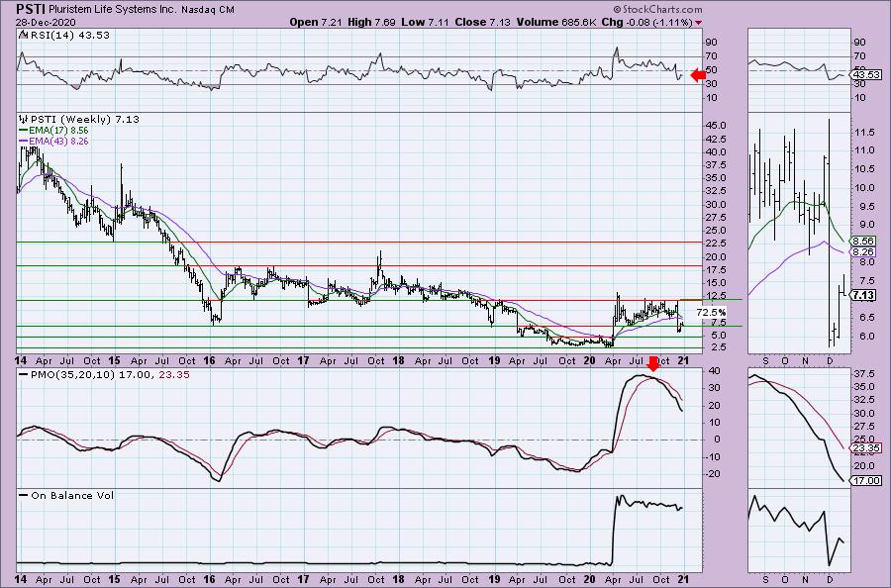The width and height of the screenshot is (891, 588).
Task: Click the 27.5 price axis label
Action: pyautogui.click(x=716, y=218)
